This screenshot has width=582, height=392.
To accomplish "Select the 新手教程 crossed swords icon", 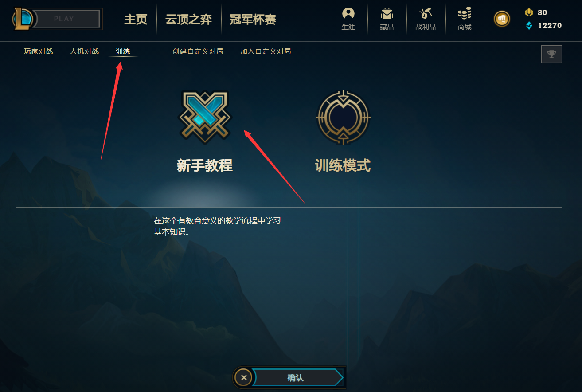I will tap(205, 117).
